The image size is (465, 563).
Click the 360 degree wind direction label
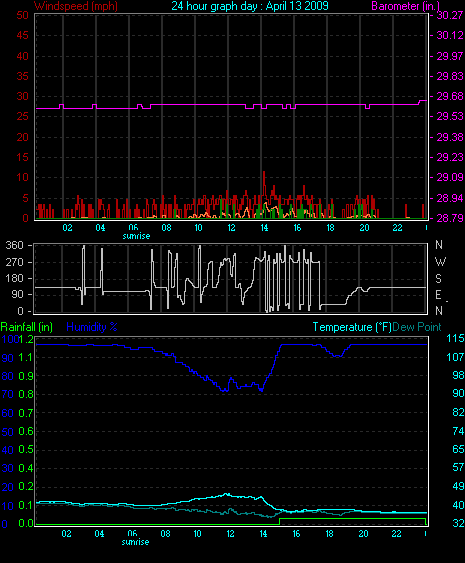pos(14,245)
